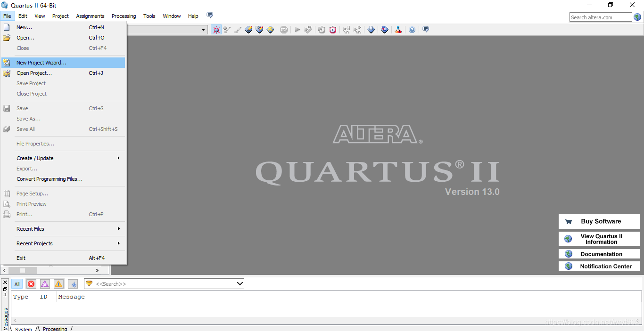Click the first blue-and-yellow chip editor toolbar icon
Screen dimensions: 644x331
[248, 30]
